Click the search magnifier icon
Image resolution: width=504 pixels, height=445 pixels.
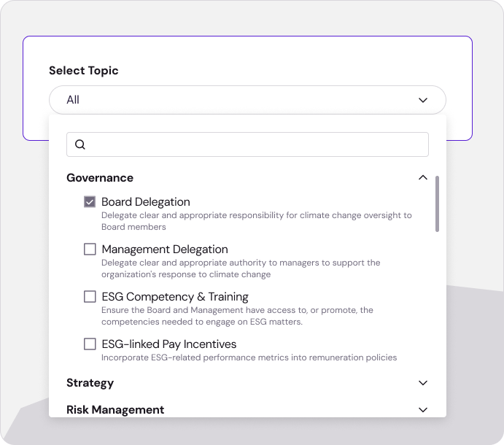80,144
